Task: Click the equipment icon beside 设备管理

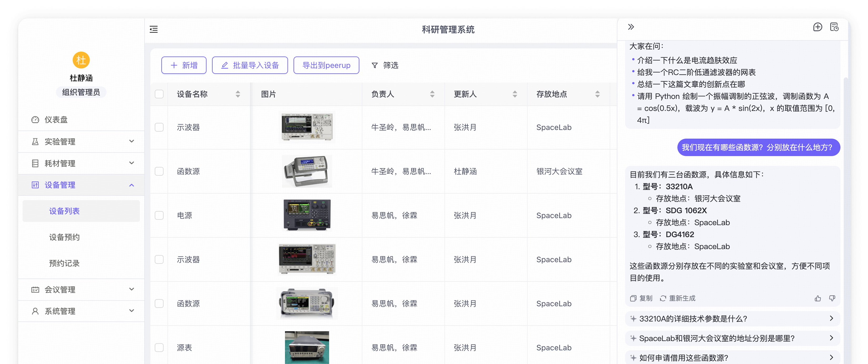Action: (x=35, y=185)
